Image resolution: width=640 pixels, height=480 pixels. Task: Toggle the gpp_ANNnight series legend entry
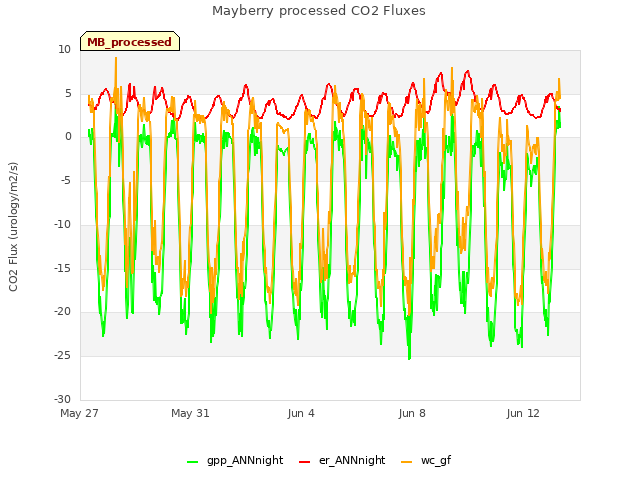[x=235, y=460]
